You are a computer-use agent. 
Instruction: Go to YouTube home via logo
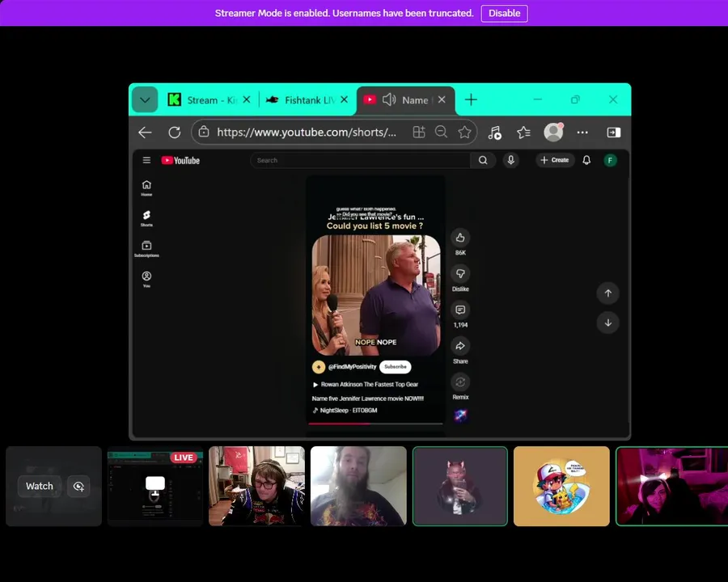click(x=180, y=161)
